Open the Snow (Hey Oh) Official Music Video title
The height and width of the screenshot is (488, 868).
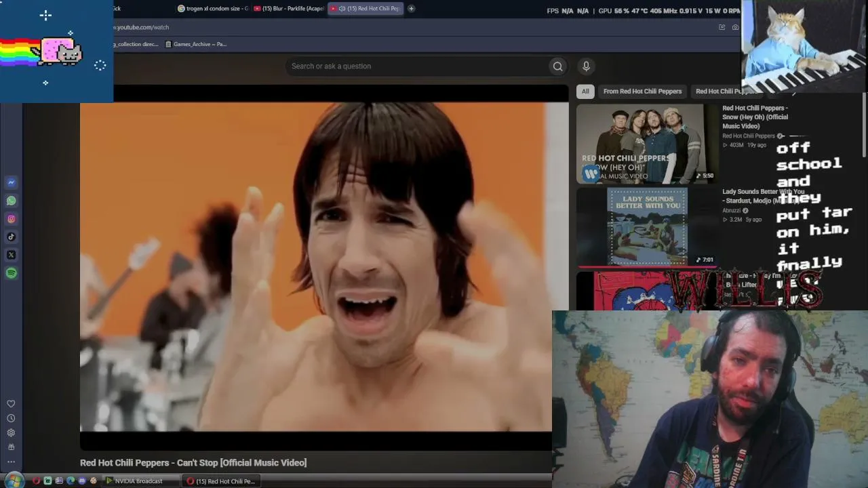click(755, 117)
